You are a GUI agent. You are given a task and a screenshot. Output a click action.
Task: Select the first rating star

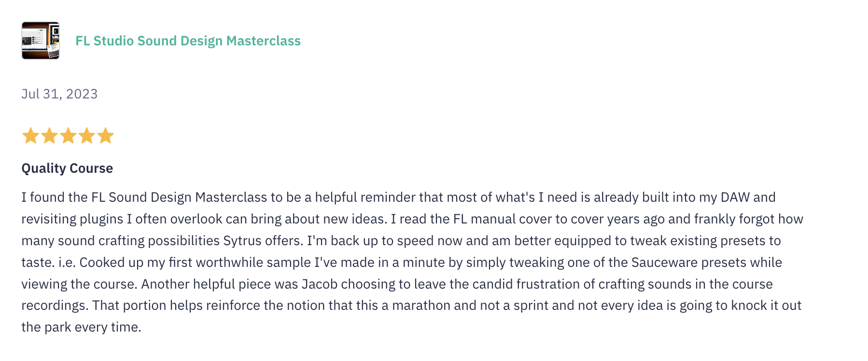pyautogui.click(x=30, y=136)
